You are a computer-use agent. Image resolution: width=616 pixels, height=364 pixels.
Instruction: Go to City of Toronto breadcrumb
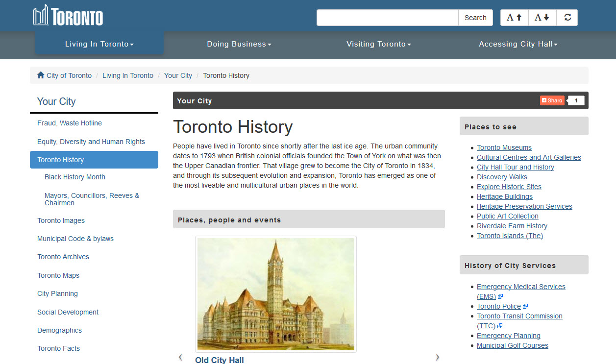[x=69, y=75]
